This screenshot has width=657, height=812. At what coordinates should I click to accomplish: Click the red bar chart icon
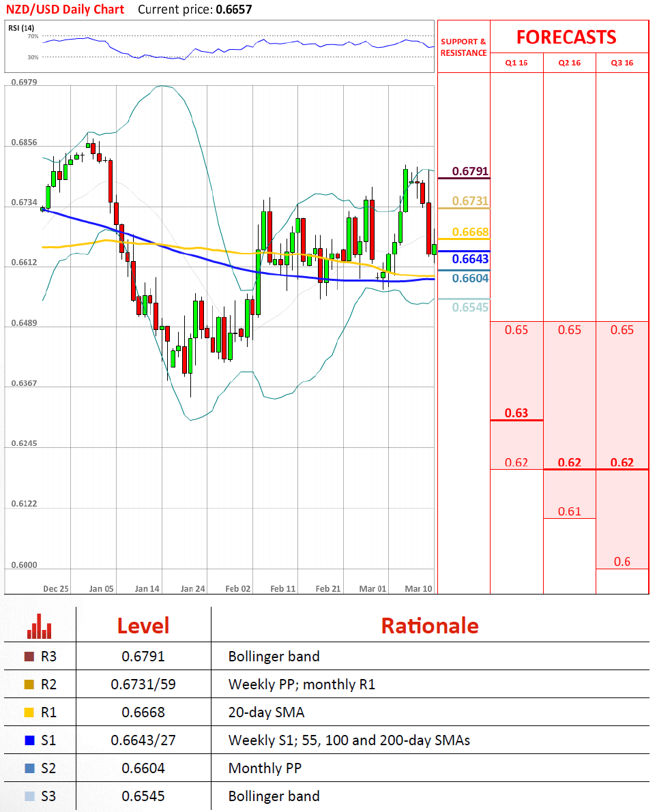tap(40, 626)
